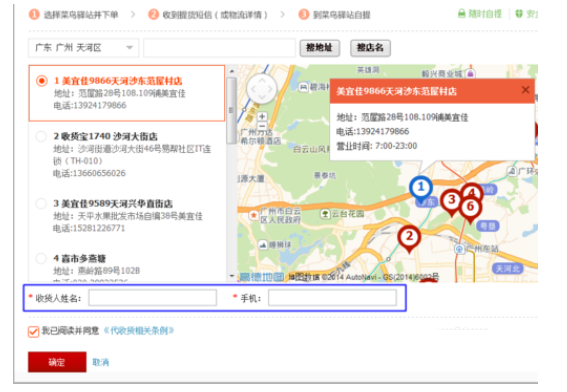Click 广州市白云区人民政府 star icon on map
567x392 pixels.
254,215
